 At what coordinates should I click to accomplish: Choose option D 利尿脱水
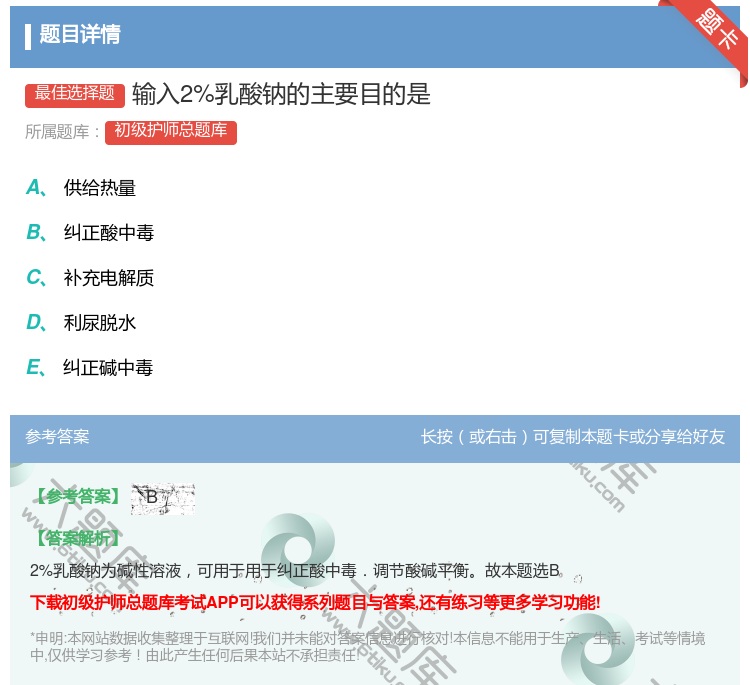[81, 322]
